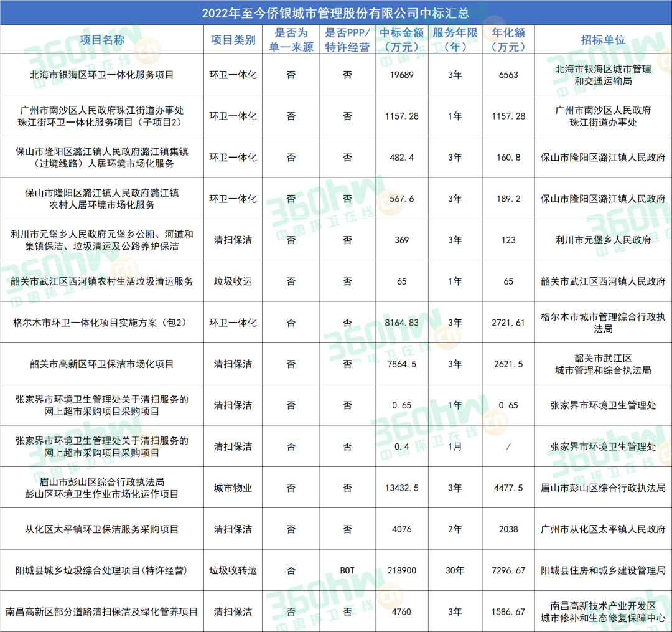The image size is (672, 632).
Task: Select 韶关市武江区城市管理和综合执法局 bidder cell
Action: [x=603, y=364]
